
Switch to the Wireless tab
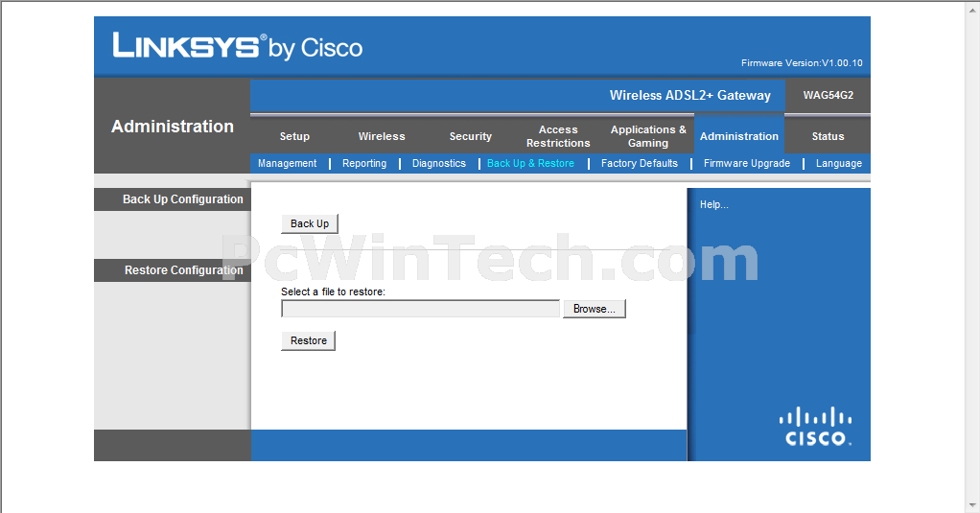[x=382, y=136]
